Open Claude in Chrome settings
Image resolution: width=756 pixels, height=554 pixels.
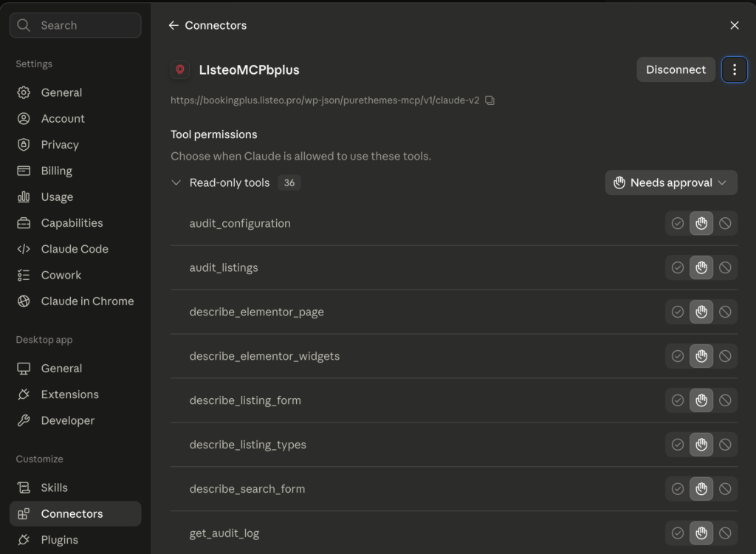tap(75, 301)
